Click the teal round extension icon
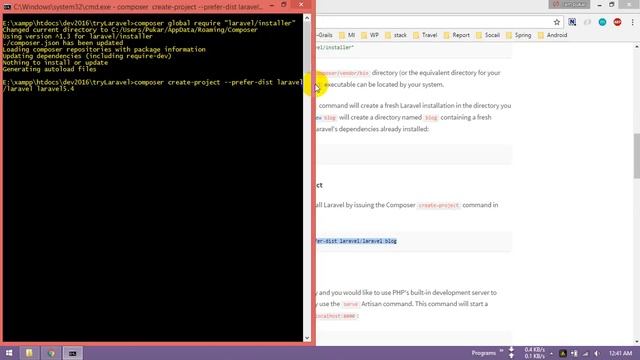The height and width of the screenshot is (360, 640). pyautogui.click(x=602, y=22)
